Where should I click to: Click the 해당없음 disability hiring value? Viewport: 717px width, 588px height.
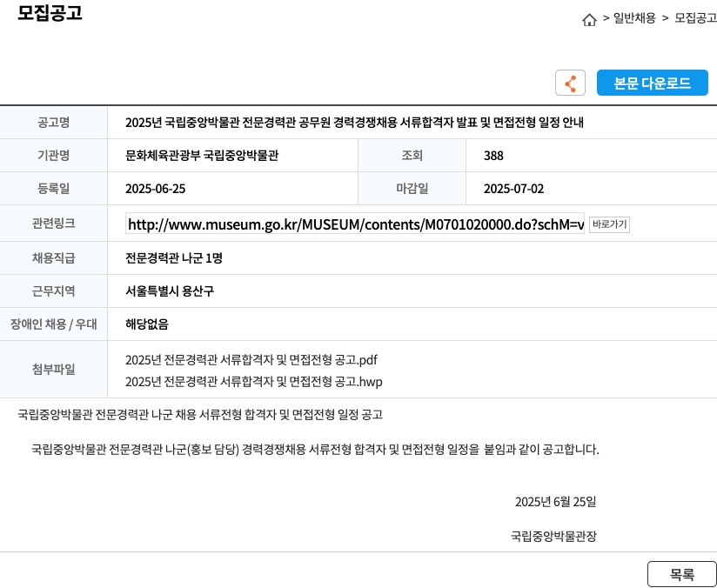147,324
